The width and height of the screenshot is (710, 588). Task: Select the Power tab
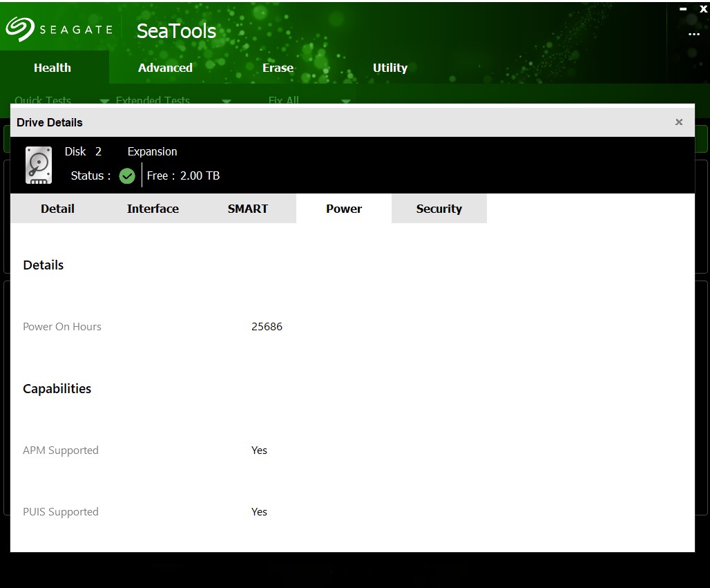pos(344,209)
